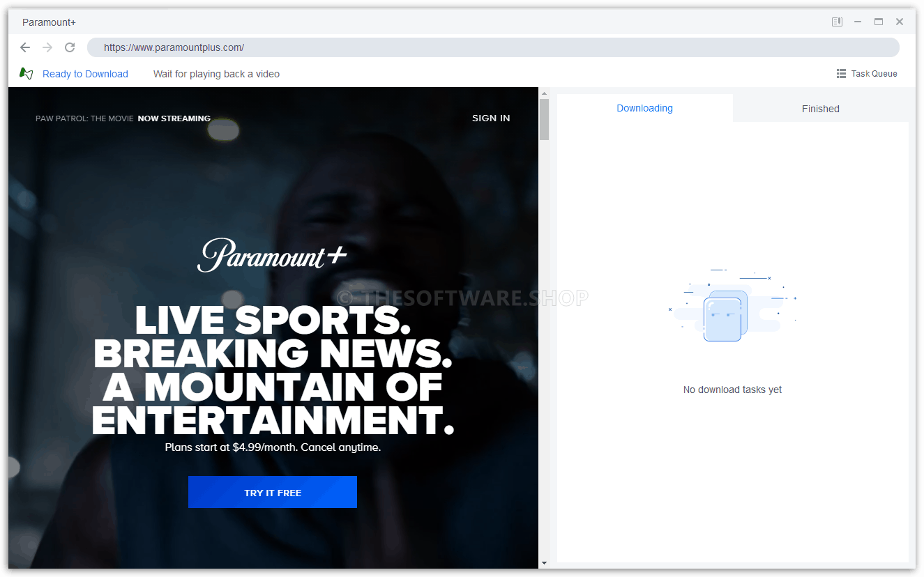Screen dimensions: 924x577
Task: Go back to the previous page
Action: click(x=25, y=47)
